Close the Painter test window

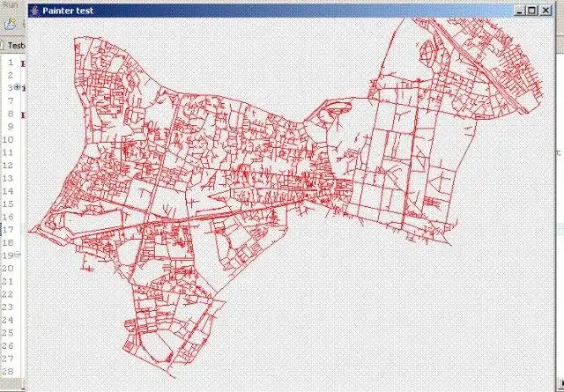pyautogui.click(x=546, y=11)
